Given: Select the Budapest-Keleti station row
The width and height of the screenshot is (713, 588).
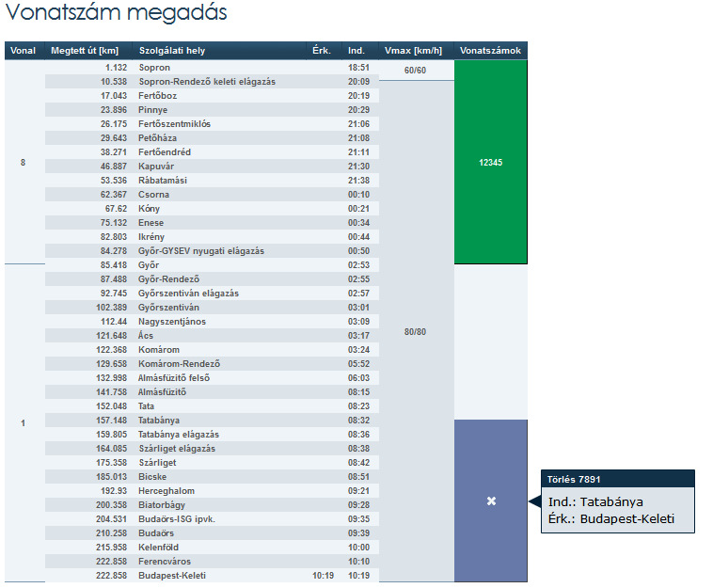Looking at the screenshot, I should 212,575.
